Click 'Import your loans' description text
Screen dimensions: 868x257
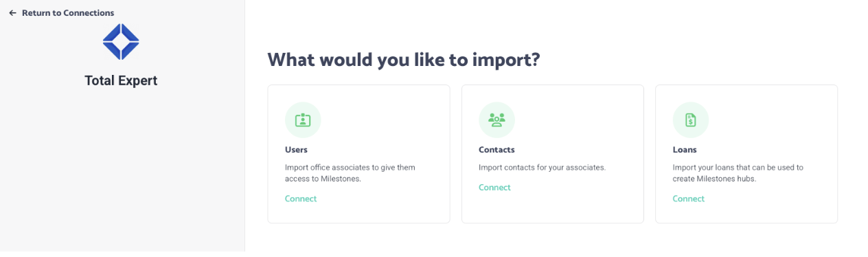coord(738,172)
